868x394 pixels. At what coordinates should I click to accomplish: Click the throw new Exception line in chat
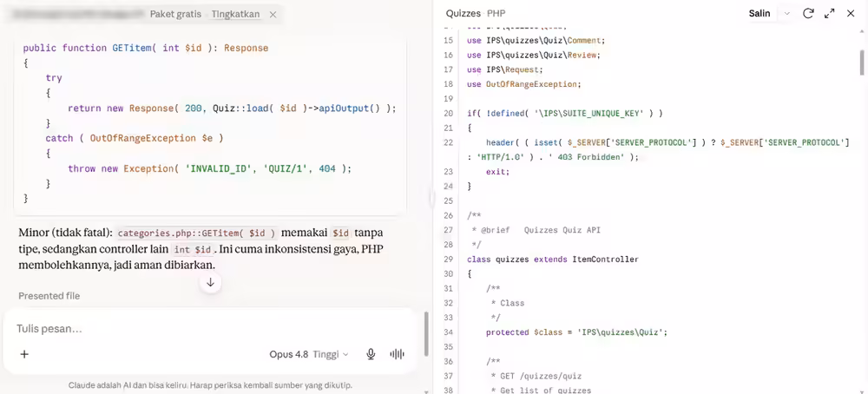point(210,168)
